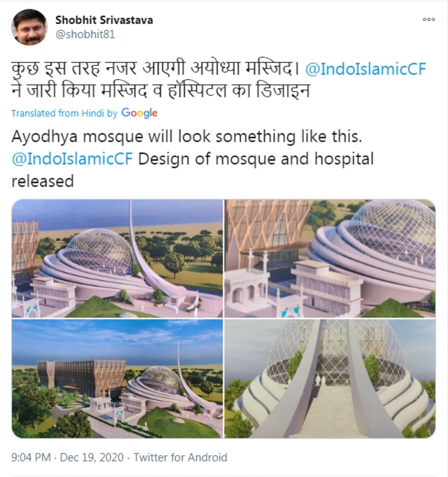Click Shobhit Srivastava's profile avatar

29,27
